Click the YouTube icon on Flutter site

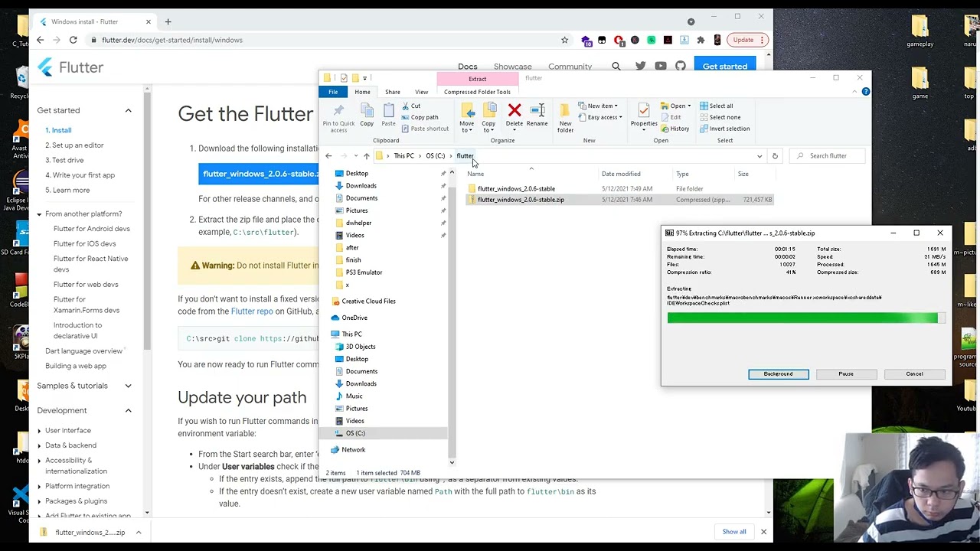[x=661, y=67]
